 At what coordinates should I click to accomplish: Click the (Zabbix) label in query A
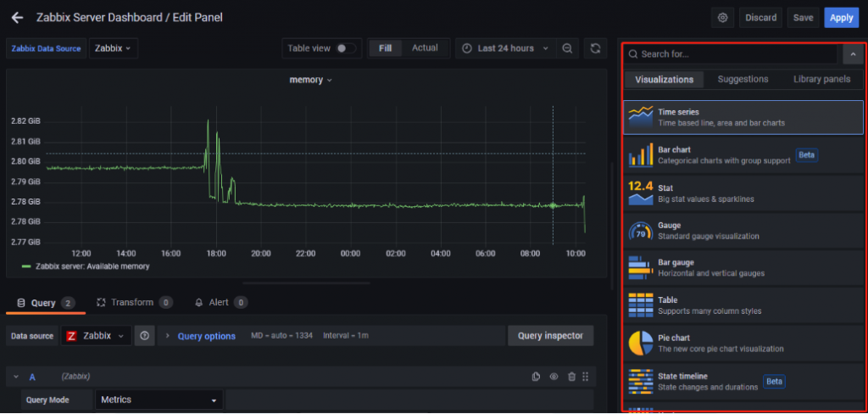75,377
